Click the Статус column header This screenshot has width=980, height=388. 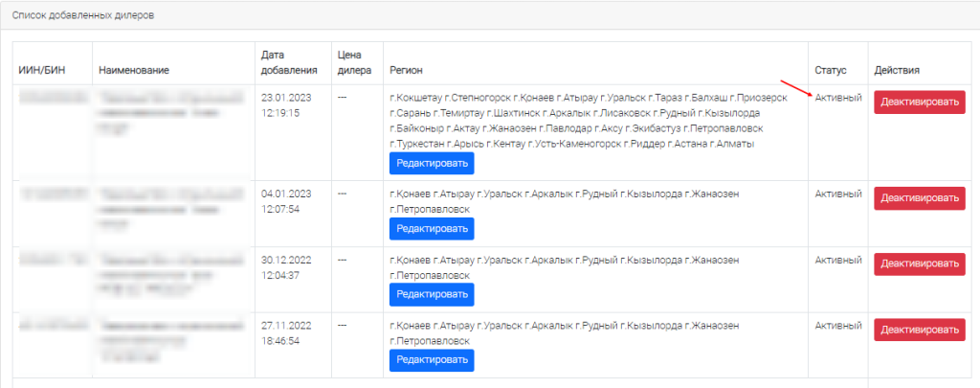point(830,71)
